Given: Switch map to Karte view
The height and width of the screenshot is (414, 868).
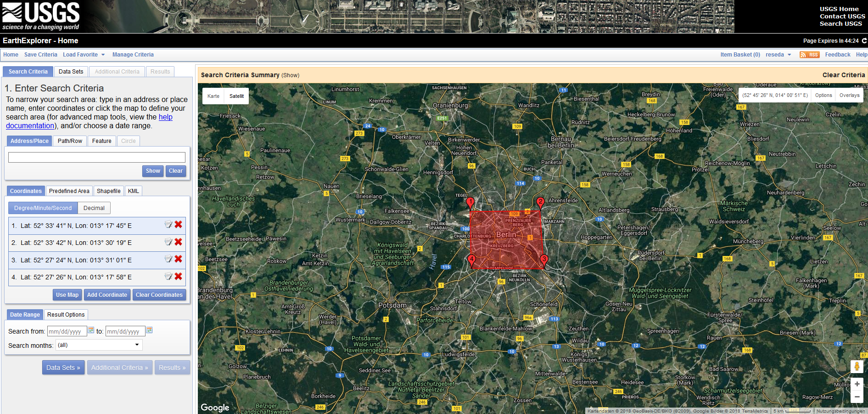Looking at the screenshot, I should (x=213, y=96).
